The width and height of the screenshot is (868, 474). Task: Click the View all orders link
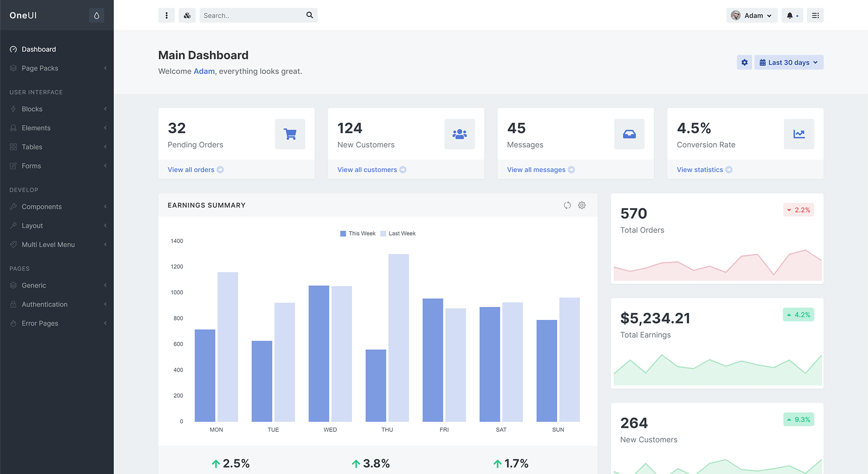click(191, 170)
